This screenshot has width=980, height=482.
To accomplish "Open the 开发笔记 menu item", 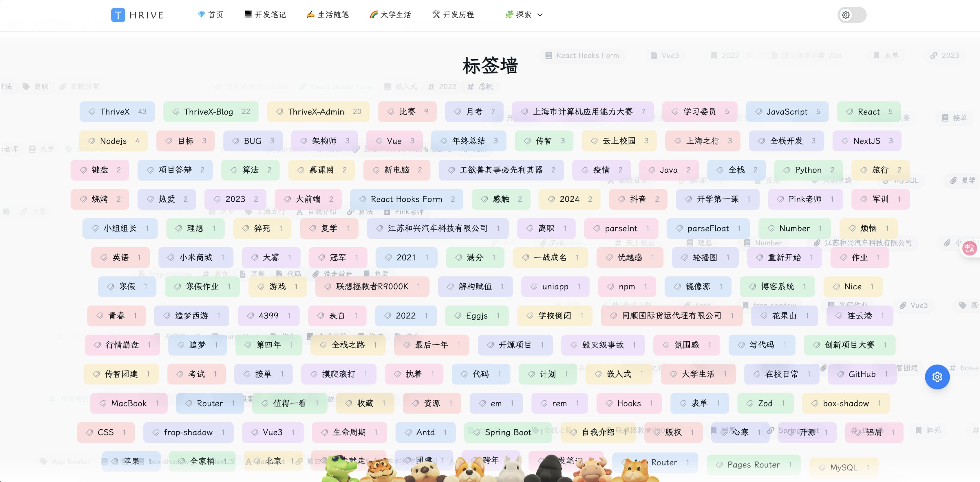I will (265, 15).
